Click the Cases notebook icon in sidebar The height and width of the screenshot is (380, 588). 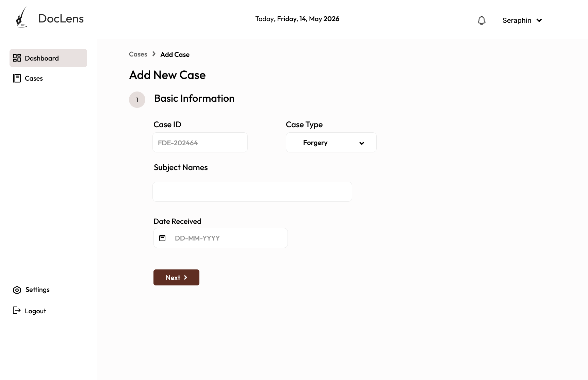pyautogui.click(x=17, y=78)
